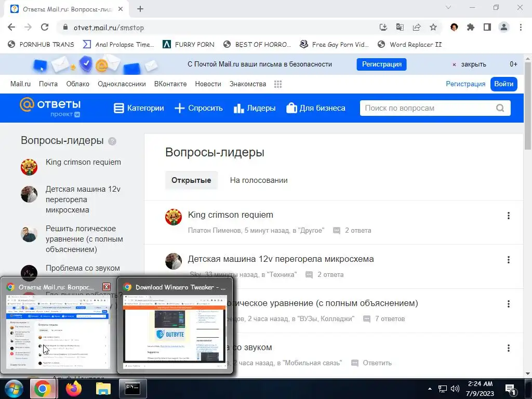532x399 pixels.
Task: Open the Action Center notification icon
Action: (511, 390)
